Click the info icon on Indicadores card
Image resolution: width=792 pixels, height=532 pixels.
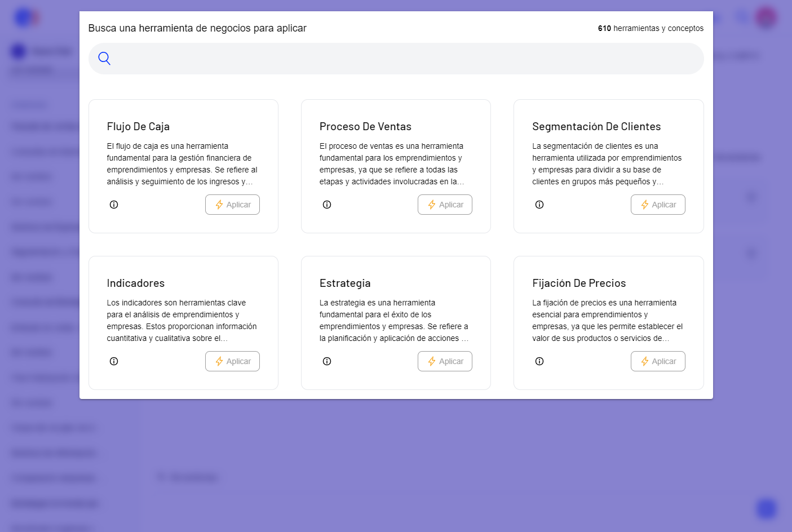click(x=114, y=361)
